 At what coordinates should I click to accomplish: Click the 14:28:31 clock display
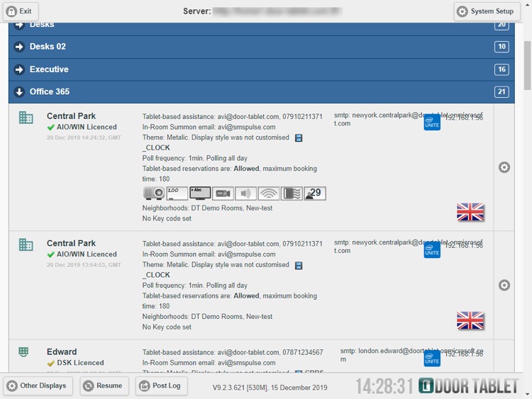pyautogui.click(x=384, y=386)
